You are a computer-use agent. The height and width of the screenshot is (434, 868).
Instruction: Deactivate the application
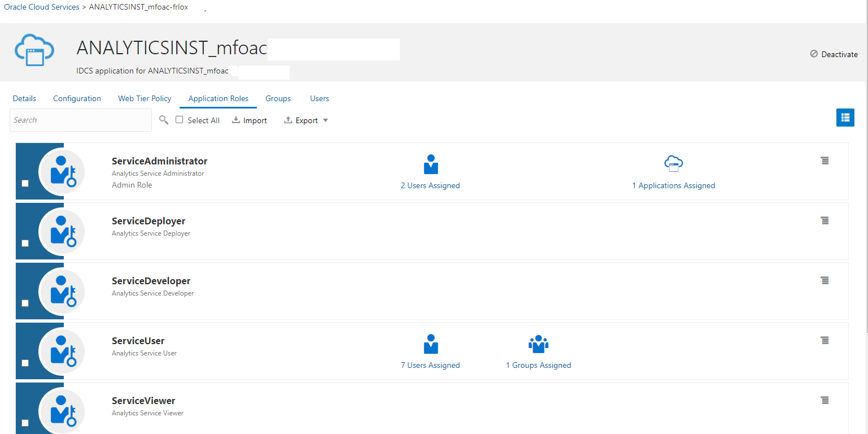834,54
